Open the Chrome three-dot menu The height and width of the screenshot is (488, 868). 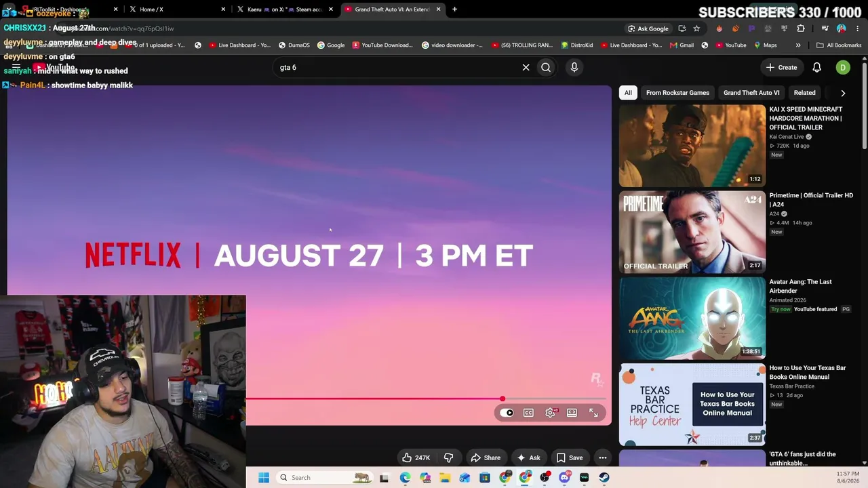coord(857,28)
